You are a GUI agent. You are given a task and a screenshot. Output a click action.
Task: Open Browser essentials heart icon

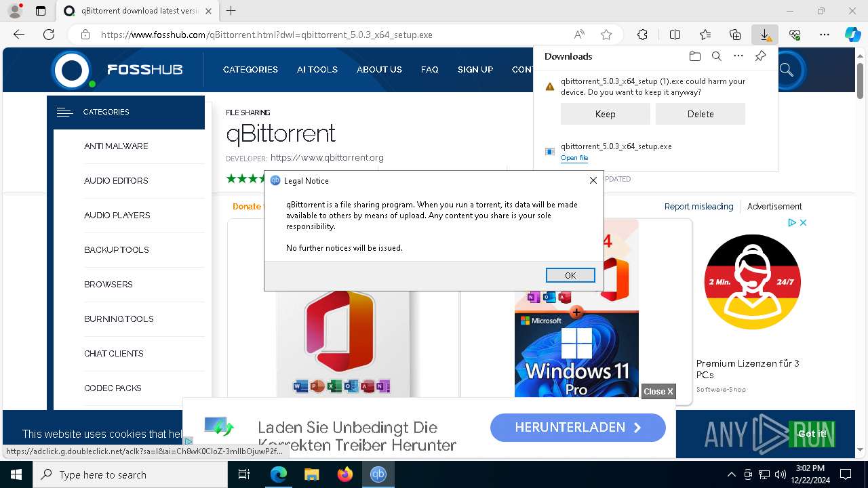click(x=795, y=35)
